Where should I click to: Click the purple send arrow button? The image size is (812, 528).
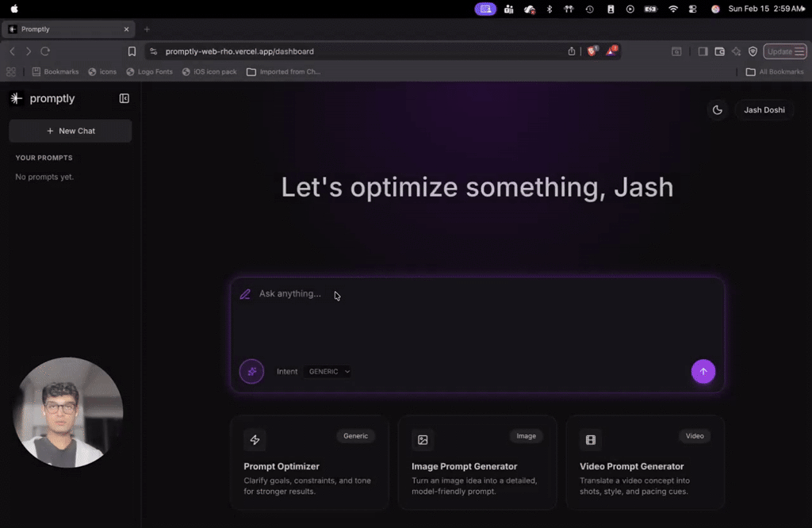(703, 371)
